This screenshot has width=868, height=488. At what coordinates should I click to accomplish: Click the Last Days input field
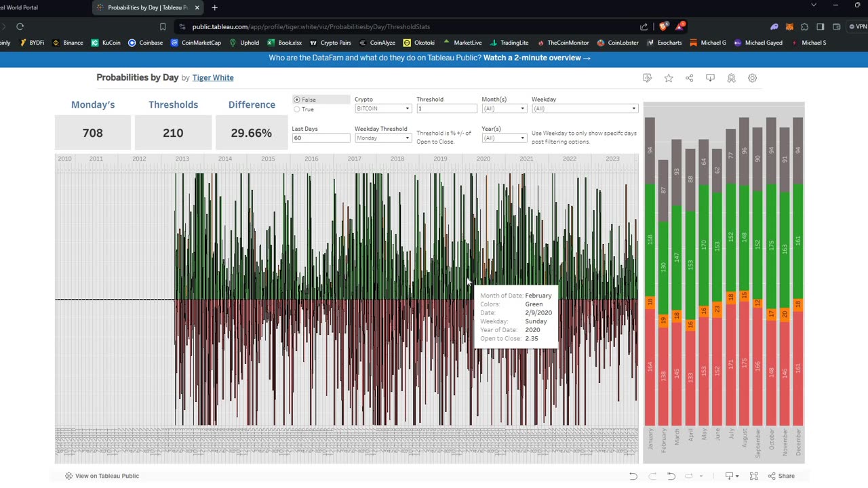321,138
